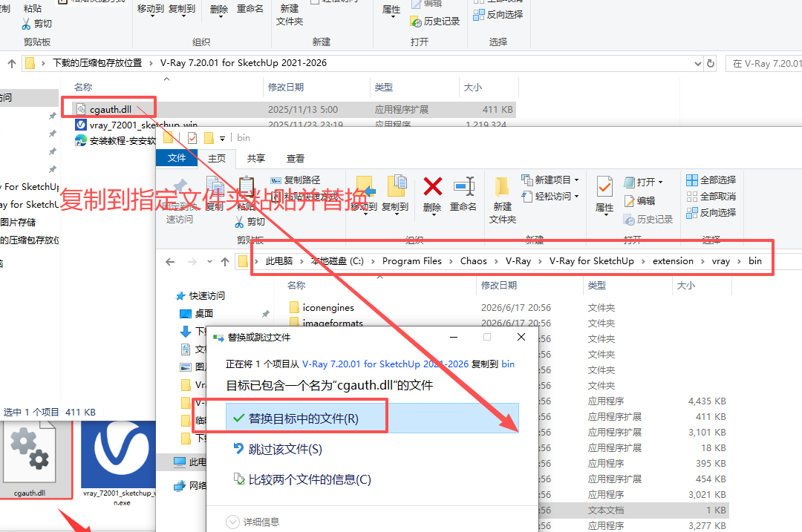Open 文件 tab in bin window
802x532 pixels.
click(x=177, y=158)
